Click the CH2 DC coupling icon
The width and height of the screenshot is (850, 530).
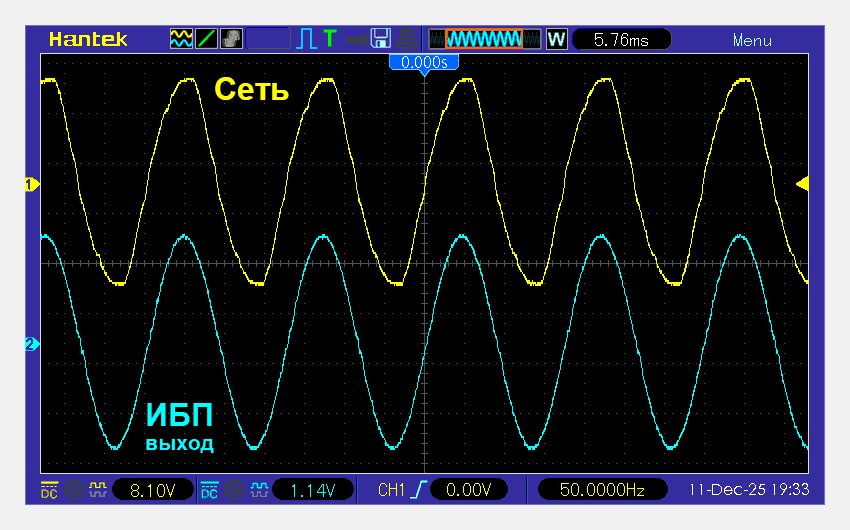(x=209, y=490)
